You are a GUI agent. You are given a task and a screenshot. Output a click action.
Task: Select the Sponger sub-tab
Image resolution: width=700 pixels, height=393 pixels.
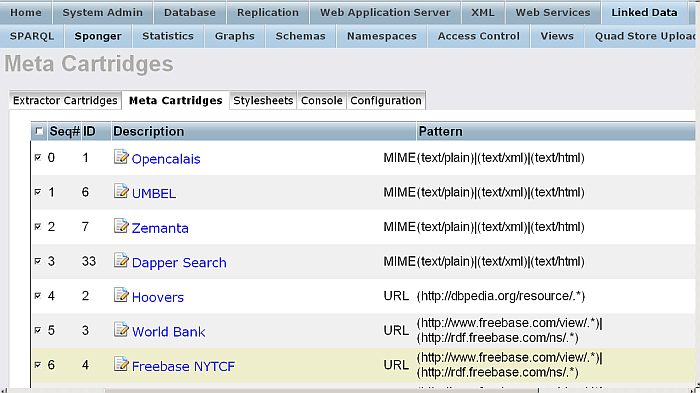(98, 36)
